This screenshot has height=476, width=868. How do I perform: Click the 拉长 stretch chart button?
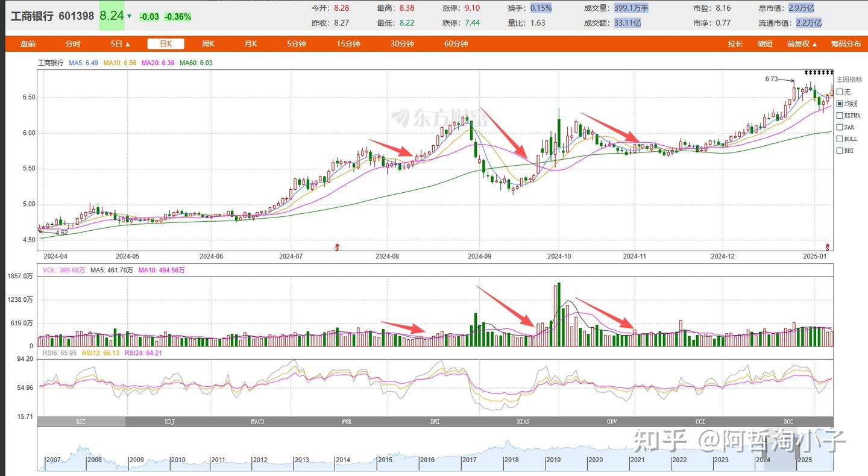(x=735, y=44)
